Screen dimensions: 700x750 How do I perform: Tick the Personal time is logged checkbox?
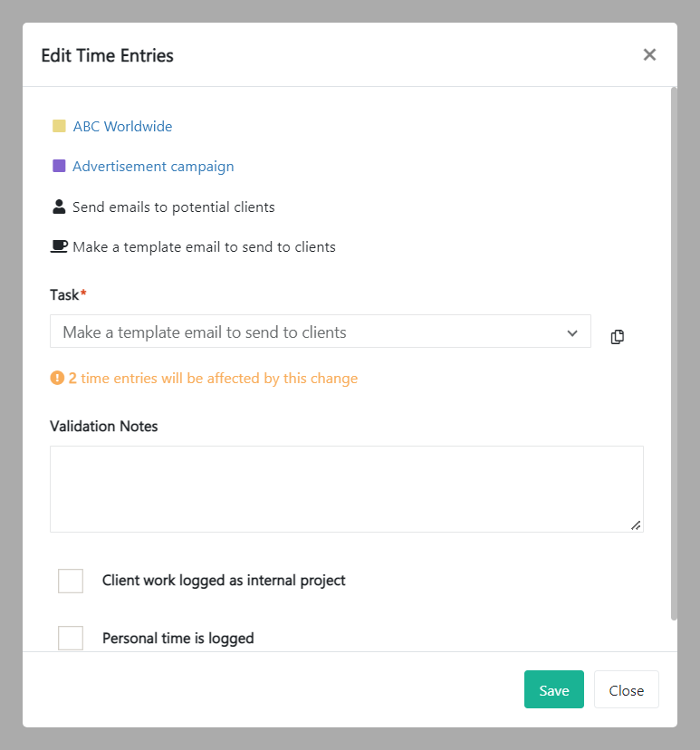coord(71,638)
